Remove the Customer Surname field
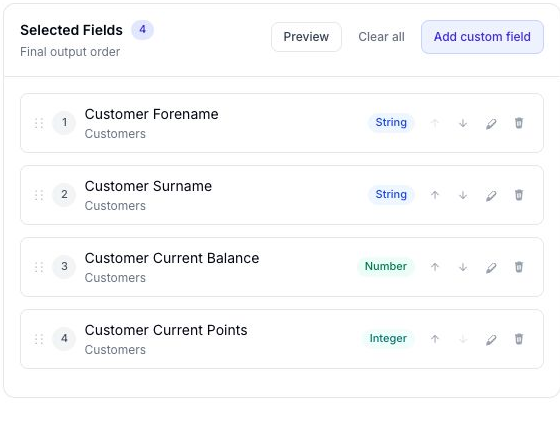This screenshot has height=445, width=560. (519, 195)
